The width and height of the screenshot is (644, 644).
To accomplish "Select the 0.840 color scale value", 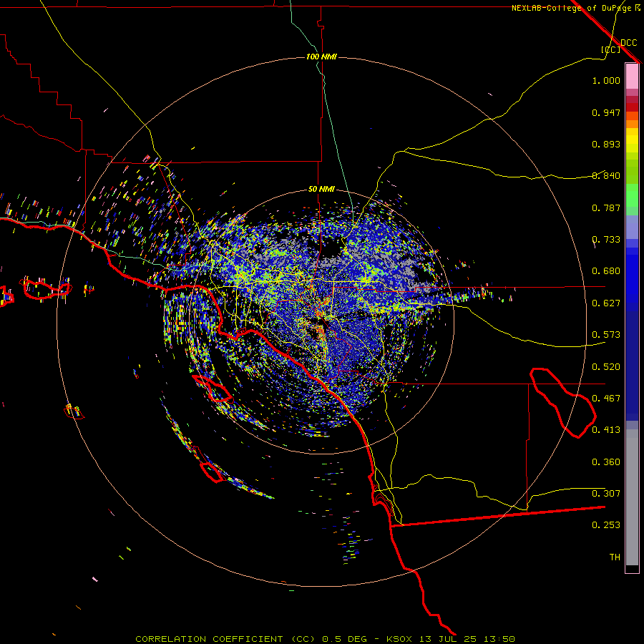I will (606, 176).
